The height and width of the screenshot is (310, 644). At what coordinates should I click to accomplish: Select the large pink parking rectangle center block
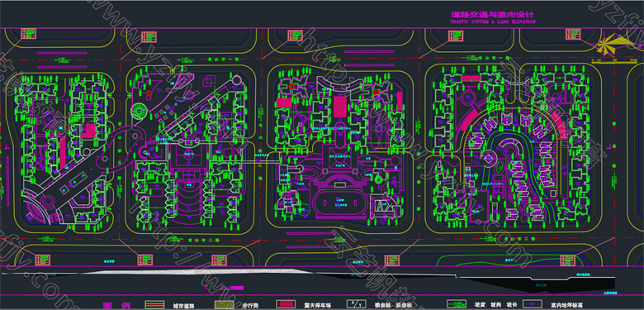click(x=339, y=106)
